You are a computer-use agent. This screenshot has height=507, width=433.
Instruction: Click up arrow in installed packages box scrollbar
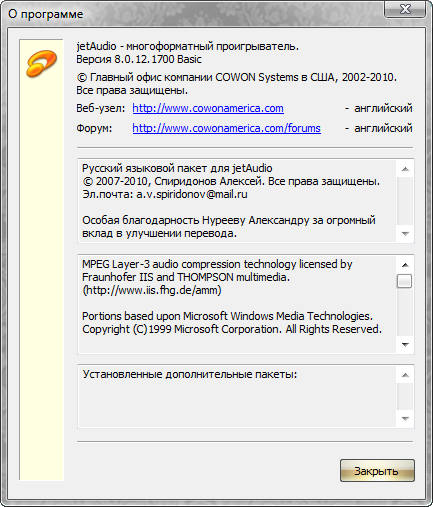pyautogui.click(x=405, y=375)
